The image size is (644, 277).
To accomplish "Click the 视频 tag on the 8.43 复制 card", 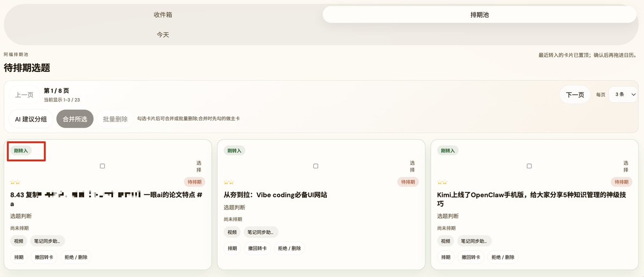I will tap(19, 241).
